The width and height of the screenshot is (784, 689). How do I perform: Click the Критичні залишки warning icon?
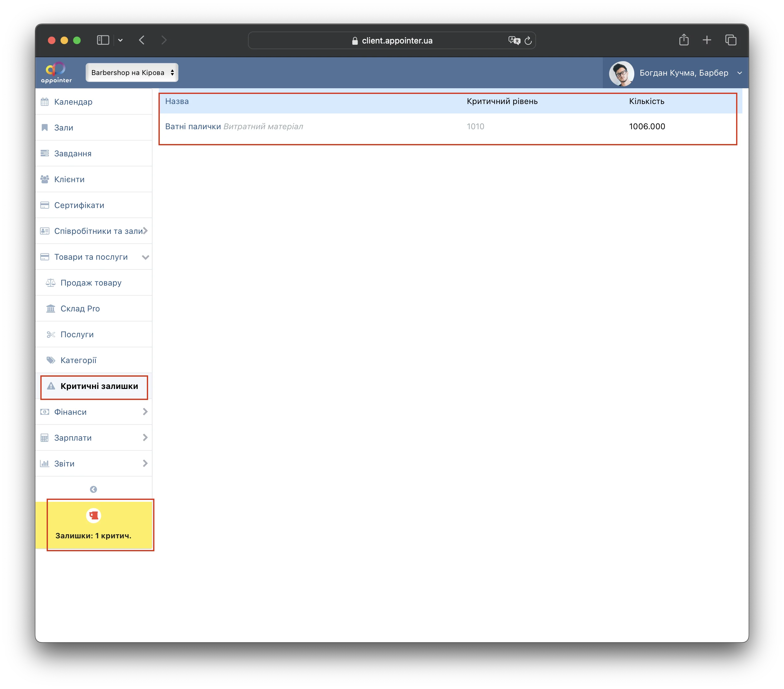click(51, 386)
